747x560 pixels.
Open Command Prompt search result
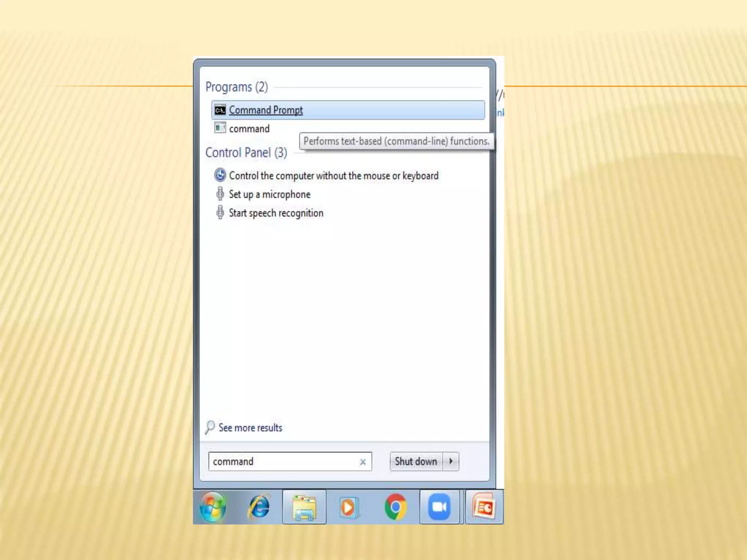point(266,110)
